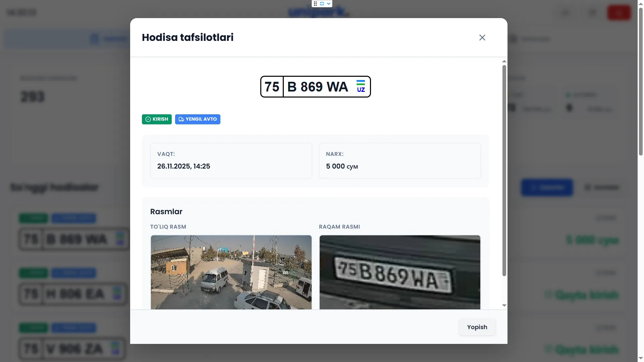Click the scroll-up arrow of the modal scrollbar
The image size is (644, 362).
(504, 61)
